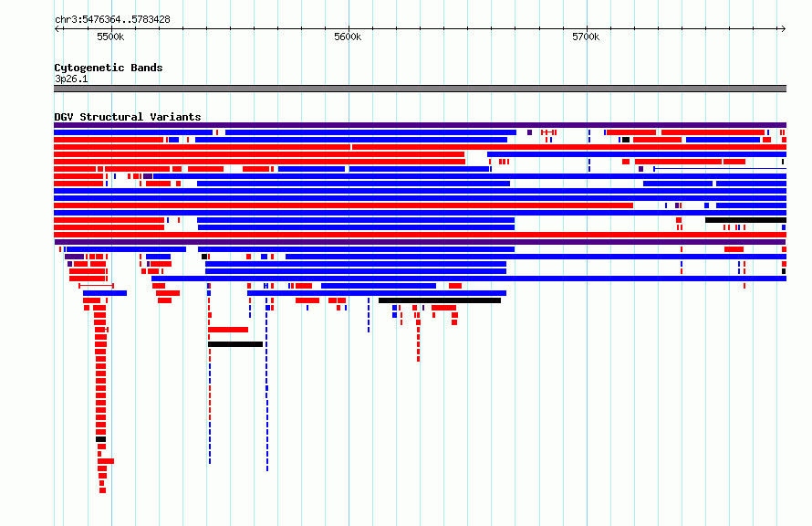812x526 pixels.
Task: Click the full-width red bar above the second purple bar
Action: pyautogui.click(x=420, y=235)
